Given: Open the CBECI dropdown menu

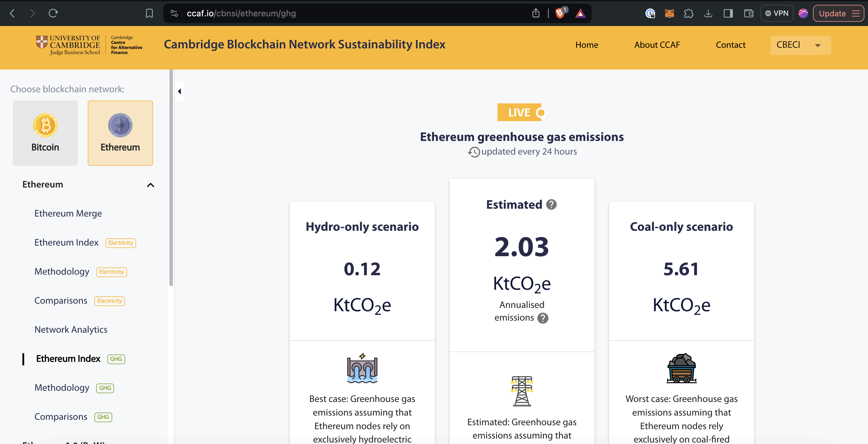Looking at the screenshot, I should [800, 45].
